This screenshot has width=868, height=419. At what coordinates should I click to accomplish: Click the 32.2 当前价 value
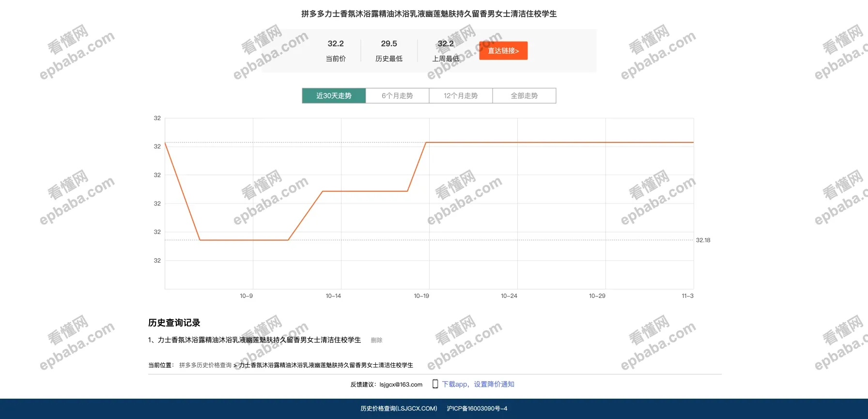click(336, 44)
